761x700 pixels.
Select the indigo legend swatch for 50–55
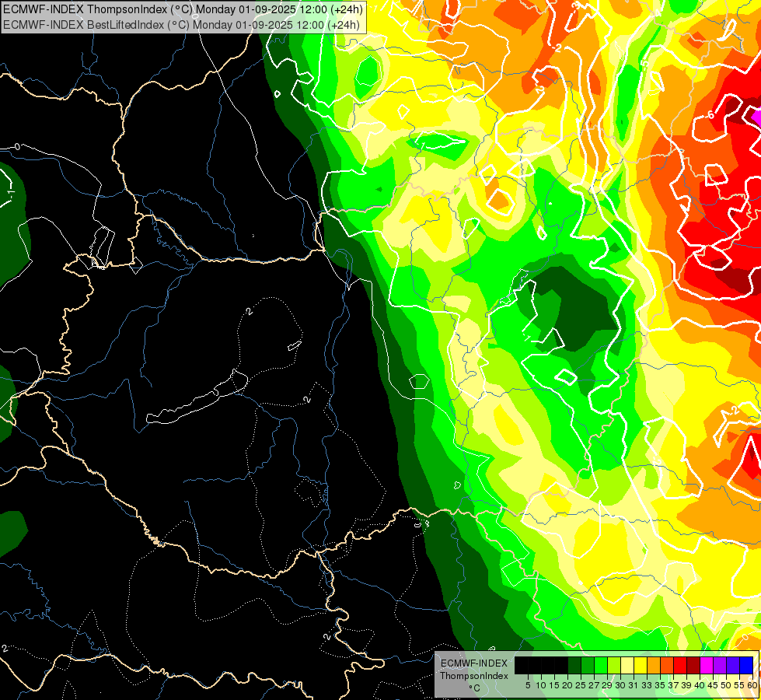point(733,666)
